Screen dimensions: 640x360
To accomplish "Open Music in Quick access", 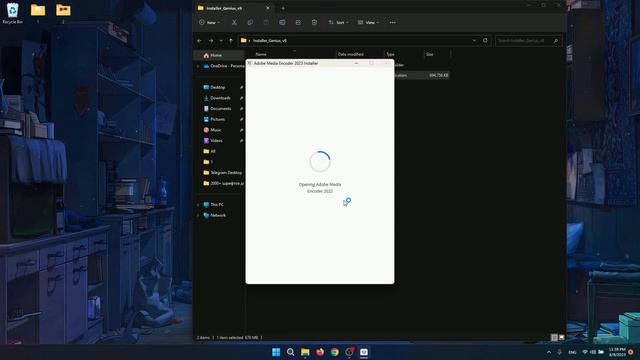I will pos(216,130).
